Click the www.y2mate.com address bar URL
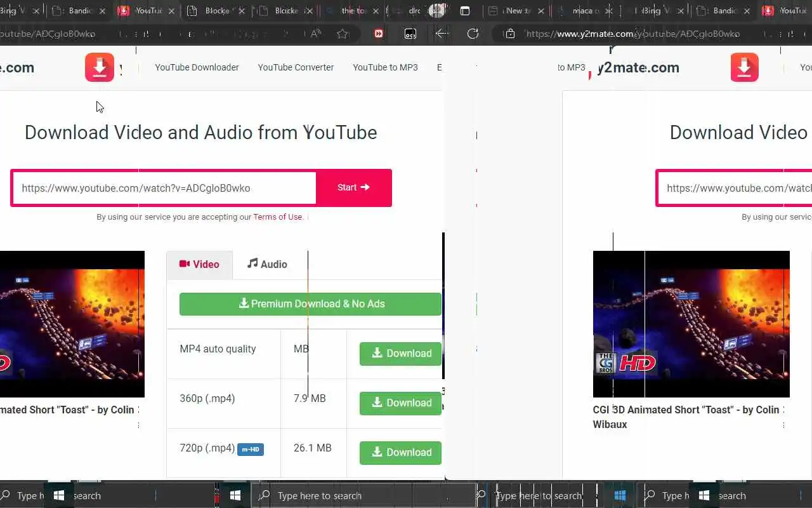This screenshot has width=812, height=508. 632,34
